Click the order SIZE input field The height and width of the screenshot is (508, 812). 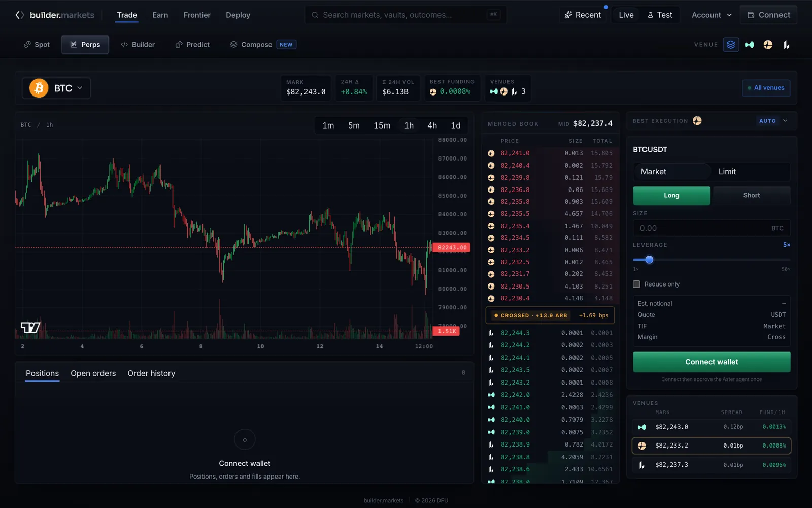coord(712,228)
